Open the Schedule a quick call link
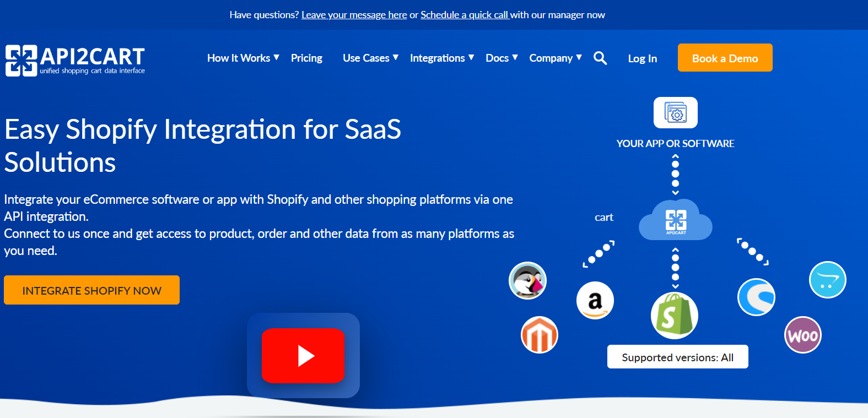The height and width of the screenshot is (418, 868). (x=465, y=15)
